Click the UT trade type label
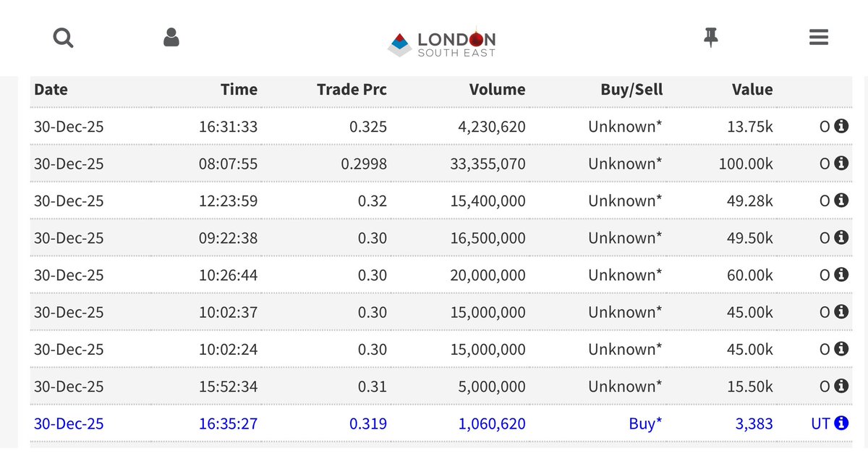 [820, 424]
